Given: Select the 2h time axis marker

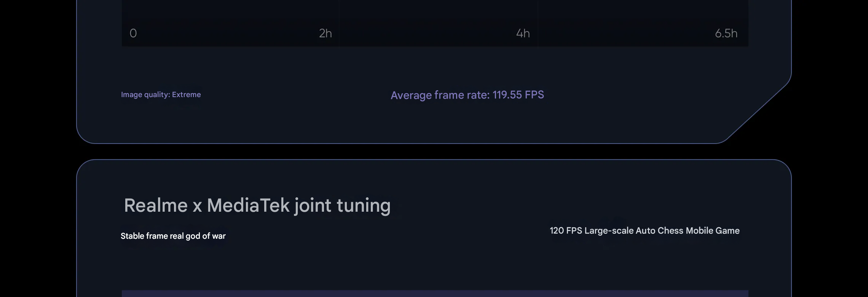Looking at the screenshot, I should [325, 34].
